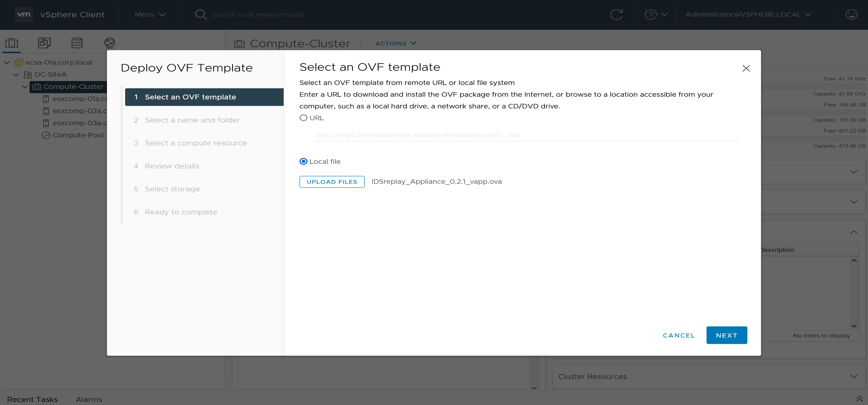Go to step 5 Select storage
Viewport: 868px width, 405px height.
coord(167,189)
